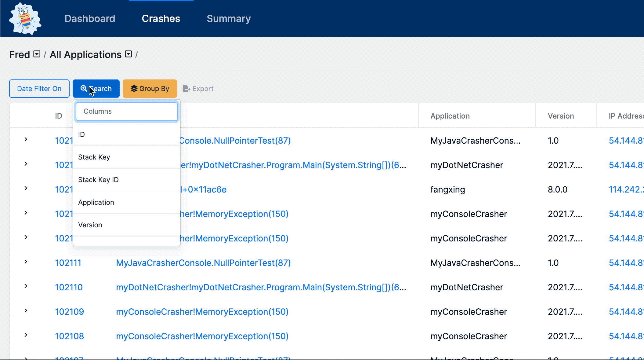Click the Export icon button
The height and width of the screenshot is (360, 644).
click(186, 89)
